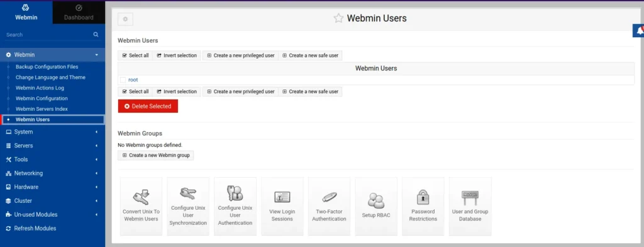Expand the Cluster sidebar category
The width and height of the screenshot is (644, 247).
point(53,201)
